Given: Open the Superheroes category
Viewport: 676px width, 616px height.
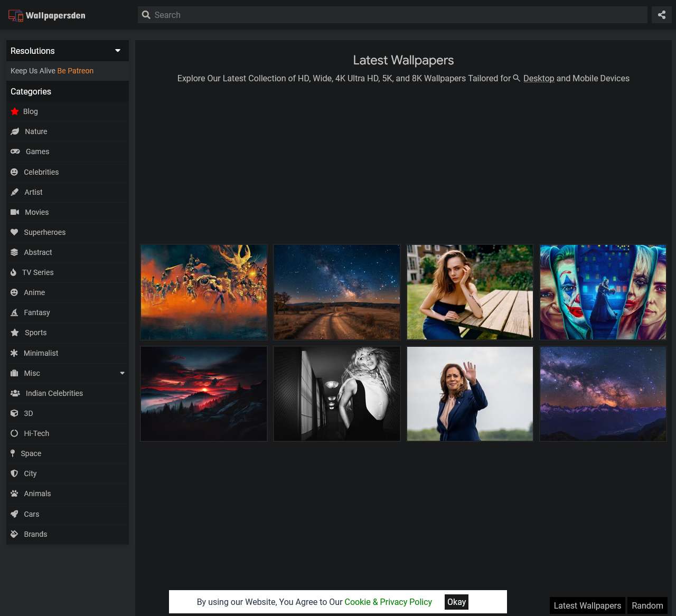Looking at the screenshot, I should point(68,232).
